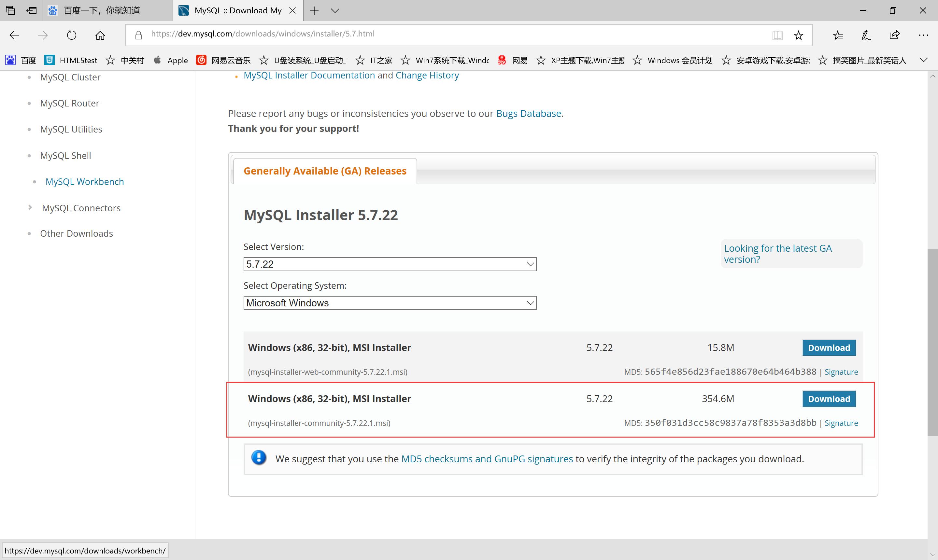
Task: Open the U盘装系统 bookmark
Action: pyautogui.click(x=304, y=60)
